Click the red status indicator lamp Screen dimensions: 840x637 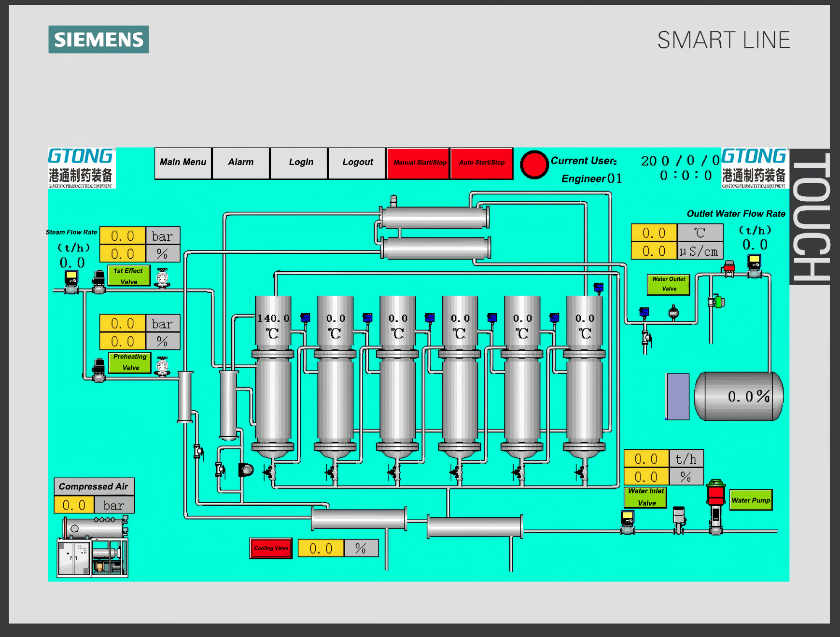tap(534, 165)
